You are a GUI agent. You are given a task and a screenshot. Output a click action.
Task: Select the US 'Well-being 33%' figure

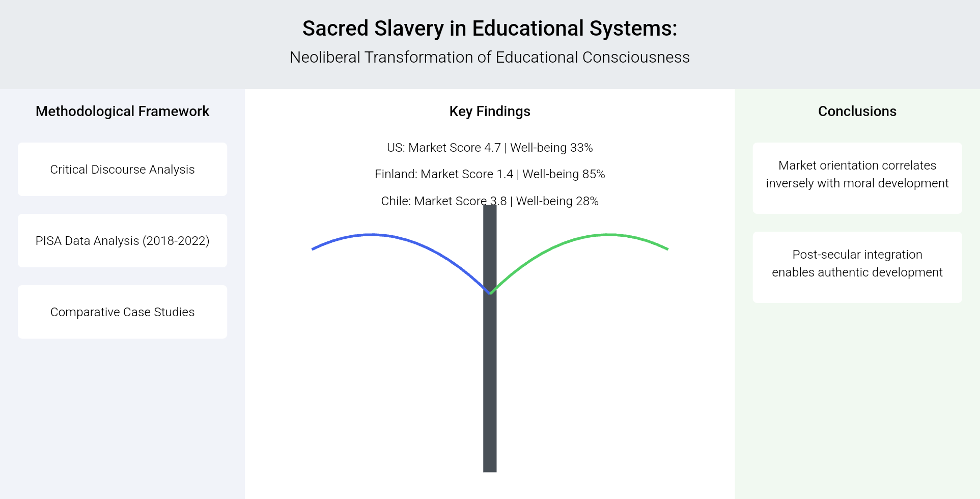coord(551,148)
